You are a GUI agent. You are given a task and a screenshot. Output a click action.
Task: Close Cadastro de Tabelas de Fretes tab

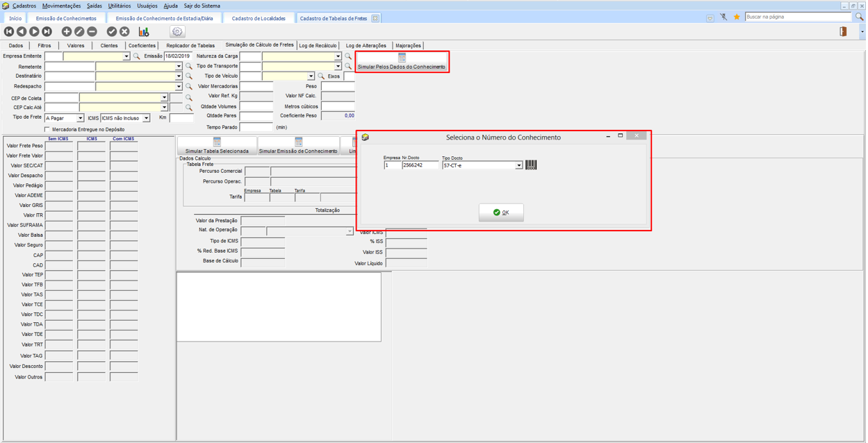coord(375,18)
